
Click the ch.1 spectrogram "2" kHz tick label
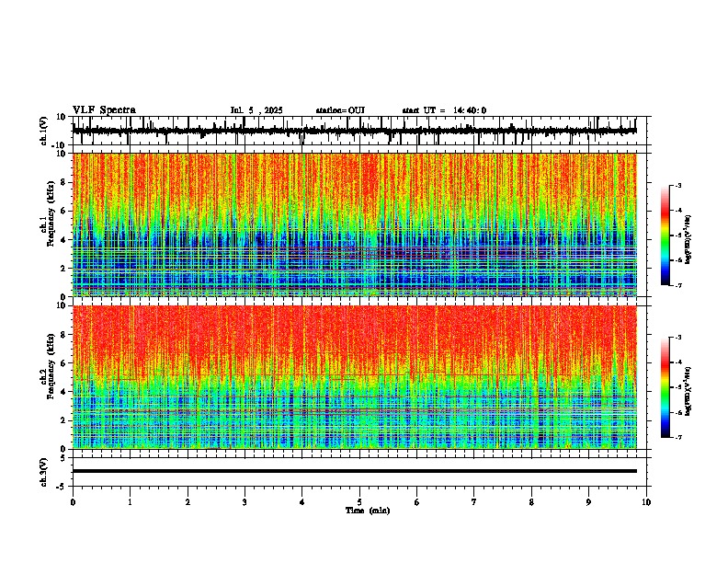coord(63,268)
